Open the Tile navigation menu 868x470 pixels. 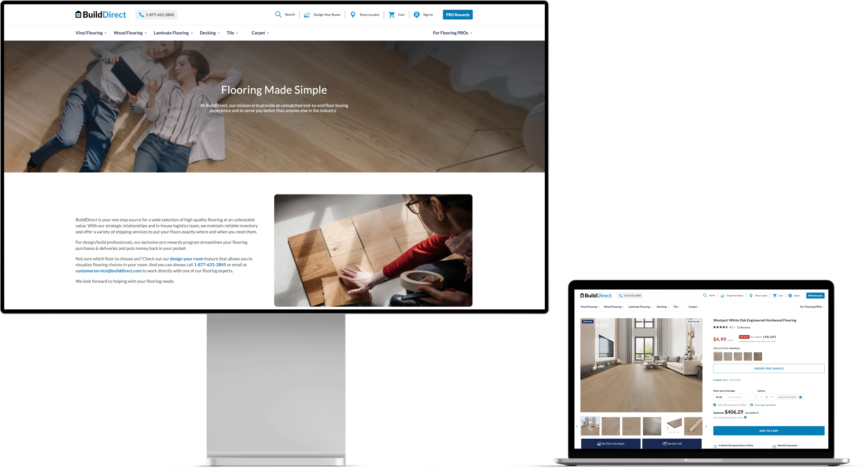coord(231,33)
